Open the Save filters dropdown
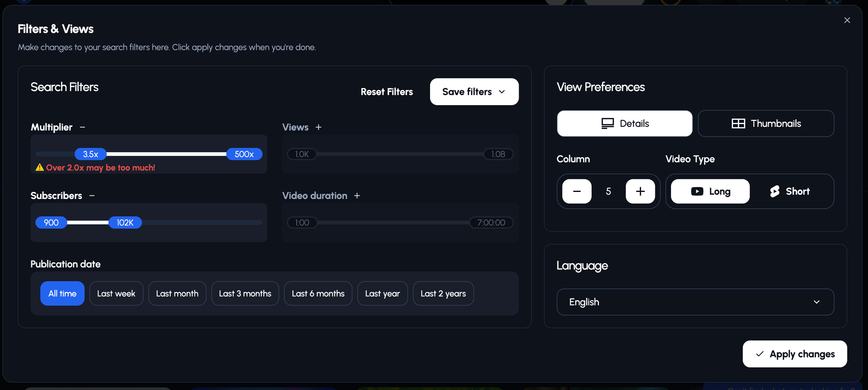 (474, 92)
